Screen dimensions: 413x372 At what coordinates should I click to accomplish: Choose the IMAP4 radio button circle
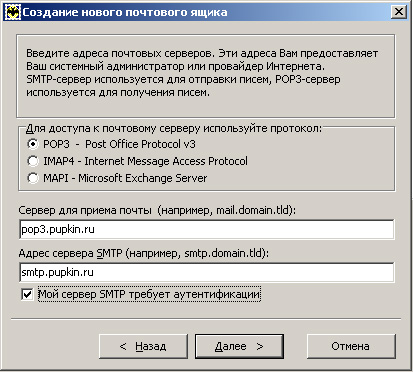click(x=33, y=161)
